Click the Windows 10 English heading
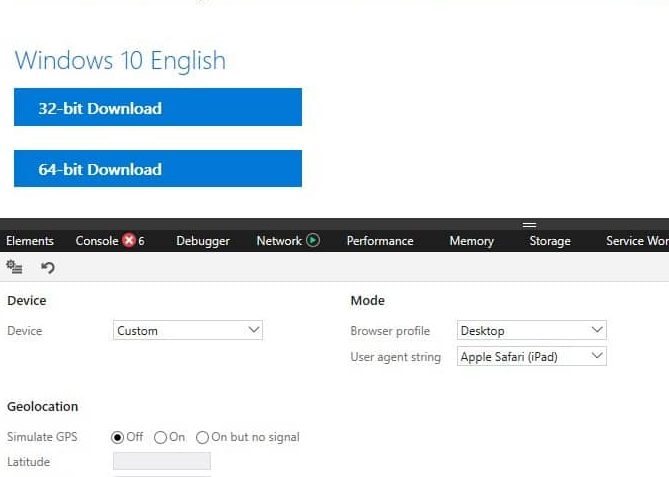The width and height of the screenshot is (669, 477). coord(120,60)
